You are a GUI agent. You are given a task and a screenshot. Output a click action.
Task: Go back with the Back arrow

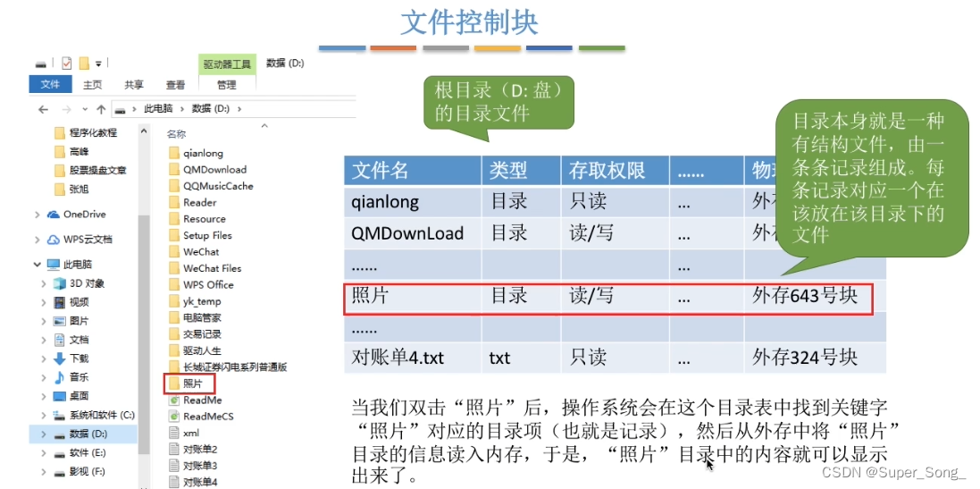(x=43, y=109)
